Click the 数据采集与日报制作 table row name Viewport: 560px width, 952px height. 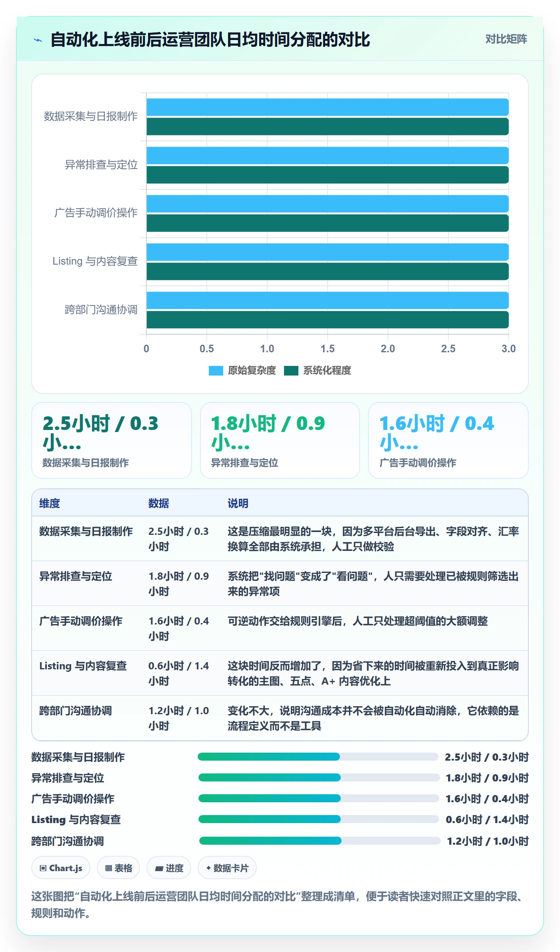pyautogui.click(x=86, y=531)
